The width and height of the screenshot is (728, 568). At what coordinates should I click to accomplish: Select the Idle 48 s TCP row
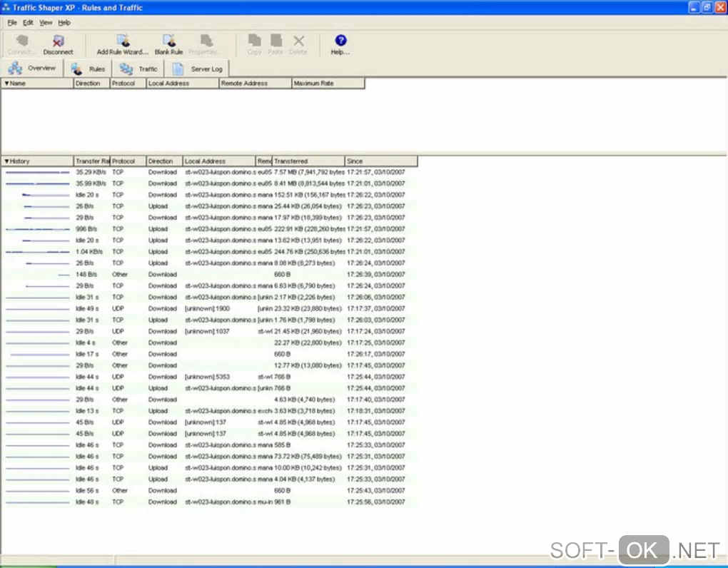coord(209,502)
